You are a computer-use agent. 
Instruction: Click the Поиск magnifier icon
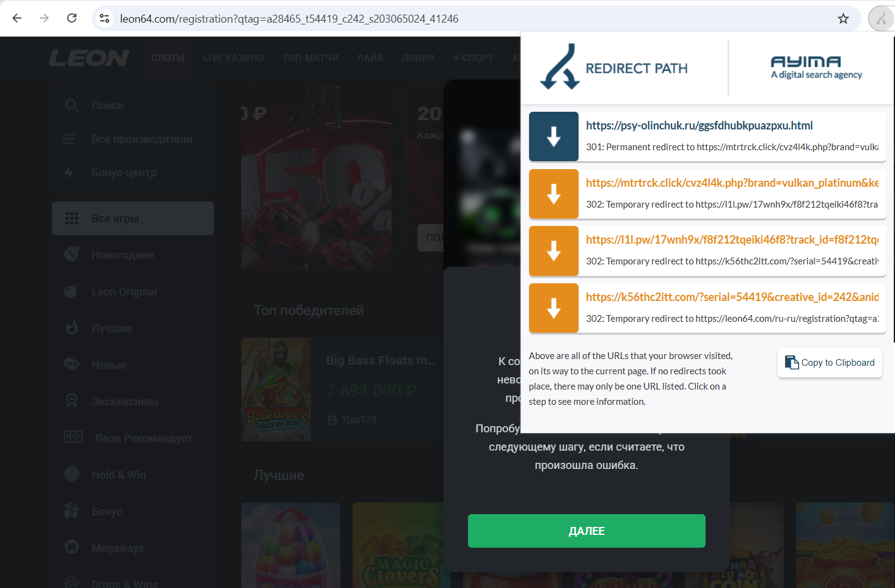coord(72,106)
